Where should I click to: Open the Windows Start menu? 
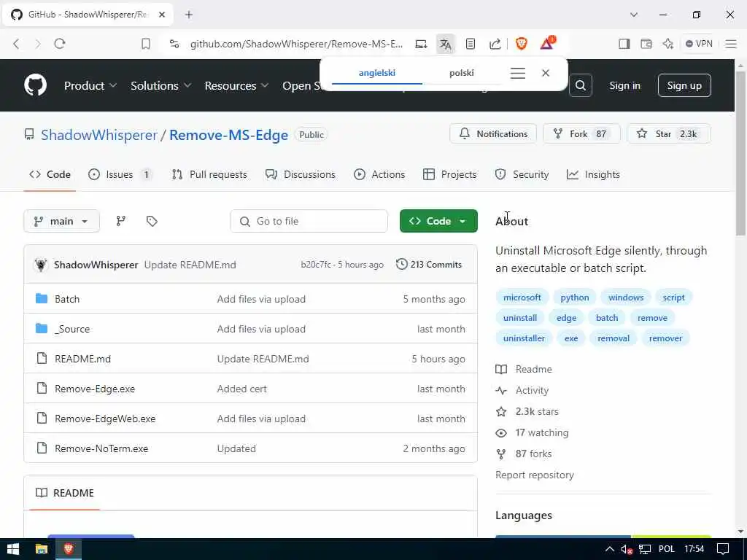click(13, 549)
